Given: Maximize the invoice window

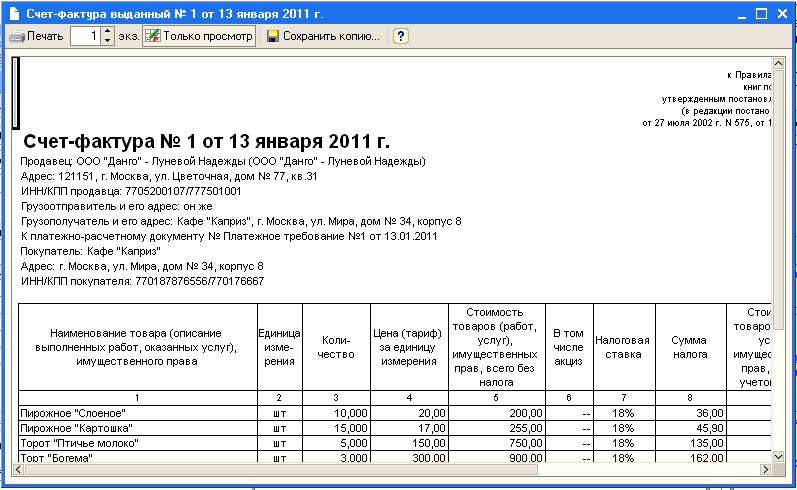Looking at the screenshot, I should pos(762,13).
